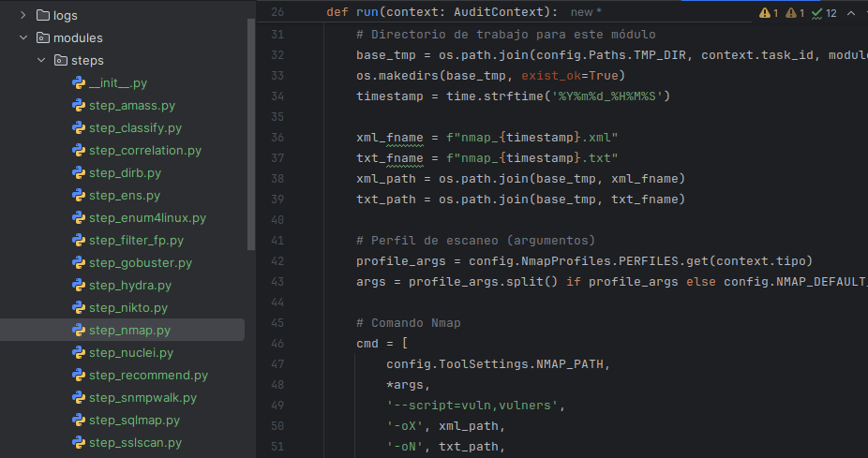Screen dimensions: 868x458
Task: Click Python icon of step_nuclei.py
Action: (79, 352)
